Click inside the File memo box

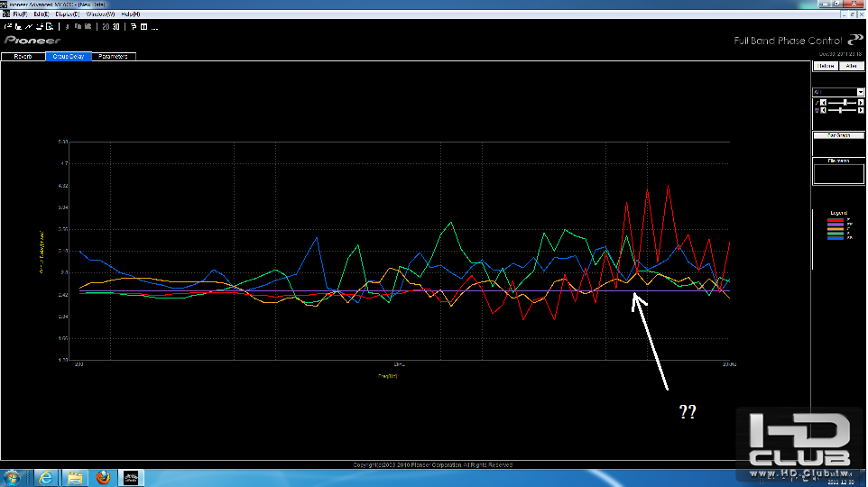(x=838, y=174)
